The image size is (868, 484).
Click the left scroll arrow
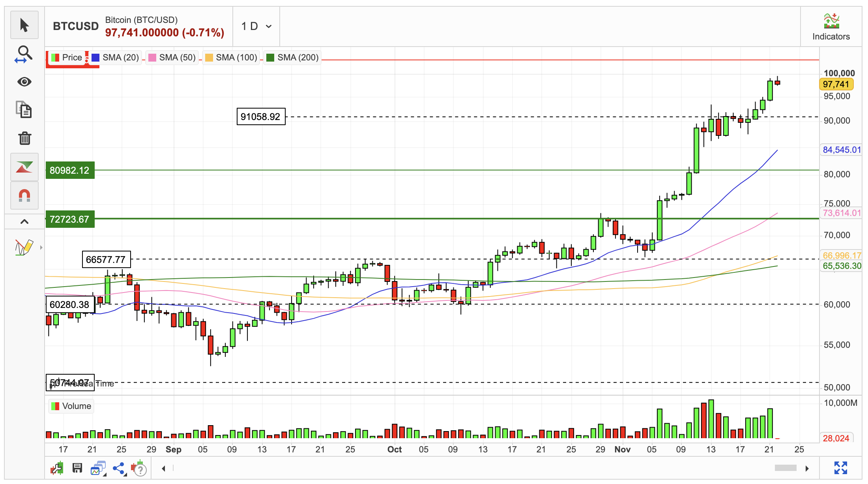click(163, 468)
